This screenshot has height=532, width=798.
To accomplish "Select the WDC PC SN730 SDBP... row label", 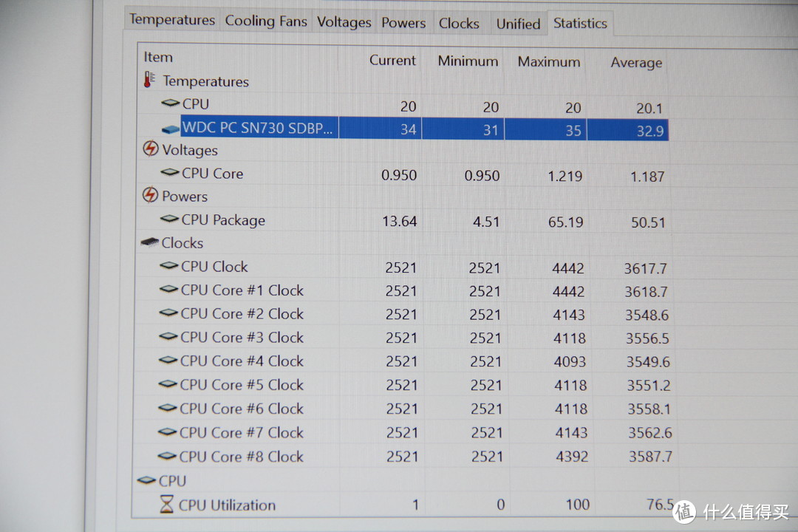I will 258,128.
